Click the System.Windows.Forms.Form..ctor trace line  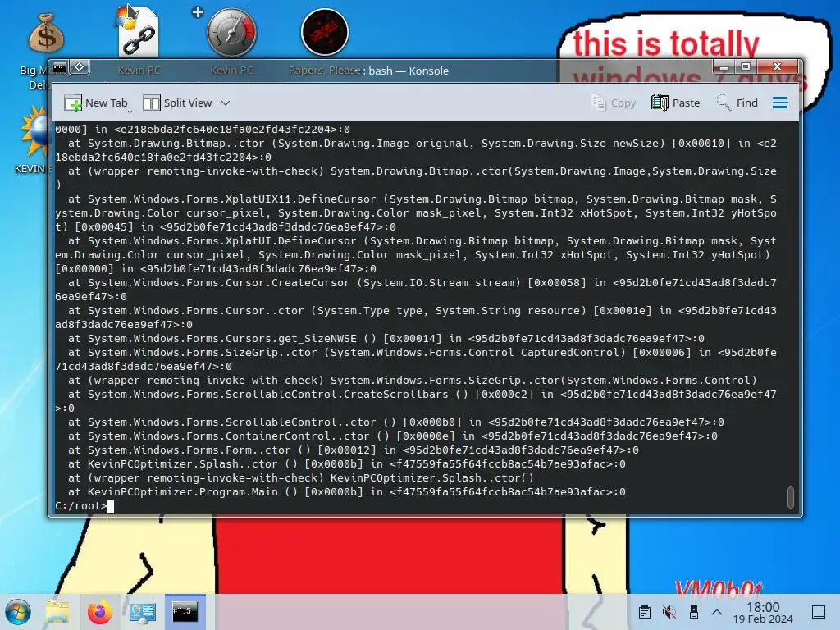[x=353, y=450]
